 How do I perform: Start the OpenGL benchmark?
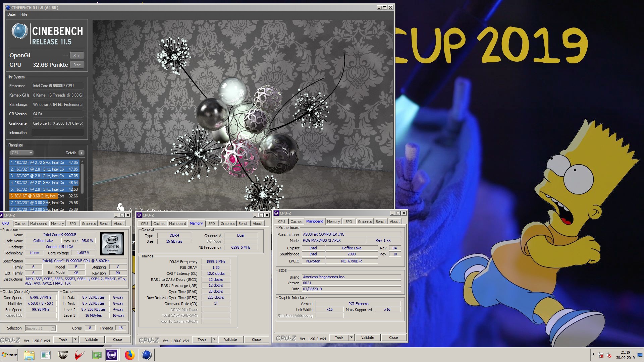click(77, 56)
